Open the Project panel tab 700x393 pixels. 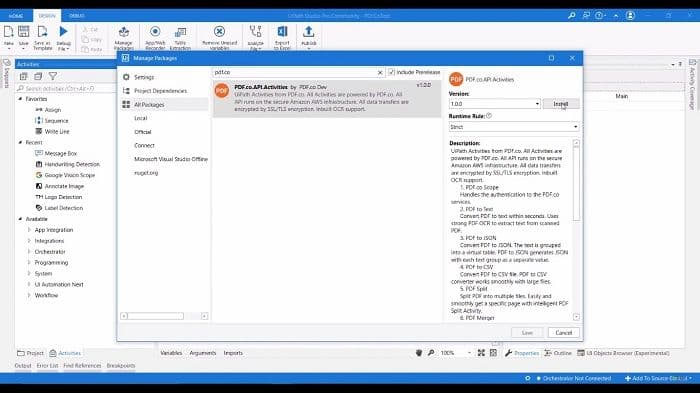click(30, 353)
